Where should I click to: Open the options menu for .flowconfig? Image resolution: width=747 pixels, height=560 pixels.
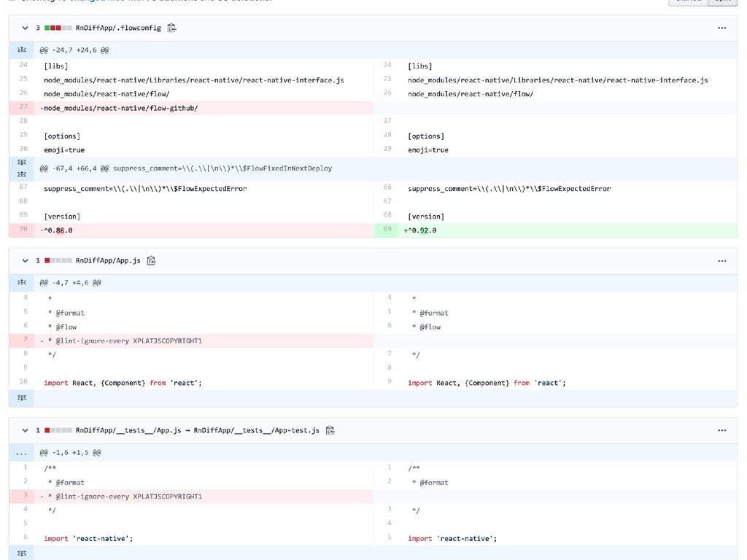click(721, 28)
